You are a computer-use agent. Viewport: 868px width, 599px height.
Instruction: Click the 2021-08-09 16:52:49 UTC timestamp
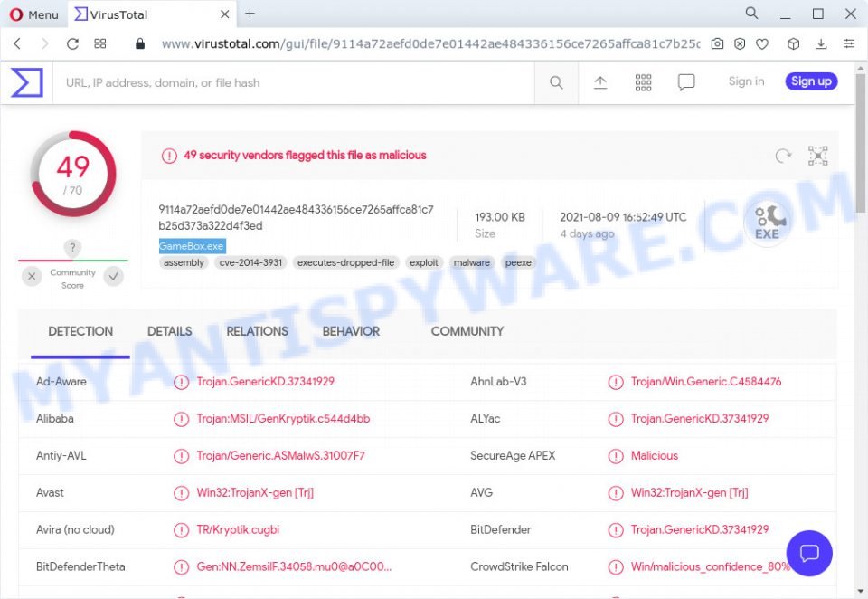coord(623,217)
